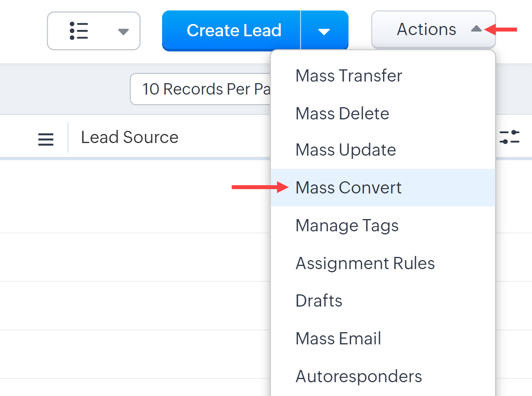Click the Lead Source column header
Screen dimensions: 532x396
pyautogui.click(x=130, y=137)
